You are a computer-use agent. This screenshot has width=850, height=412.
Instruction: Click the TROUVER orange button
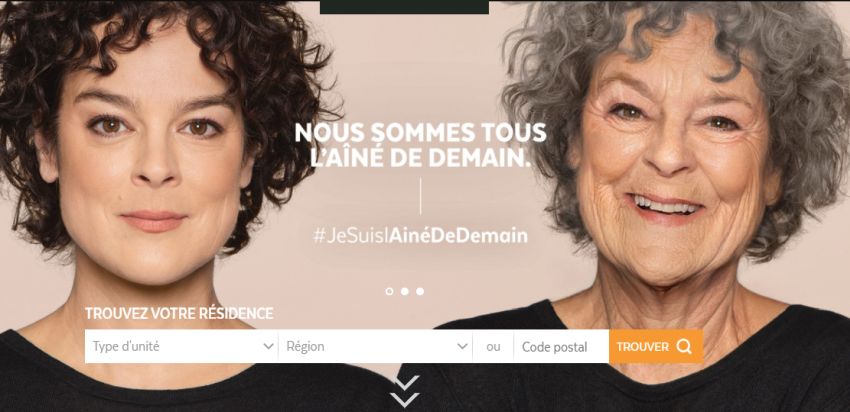coord(656,346)
